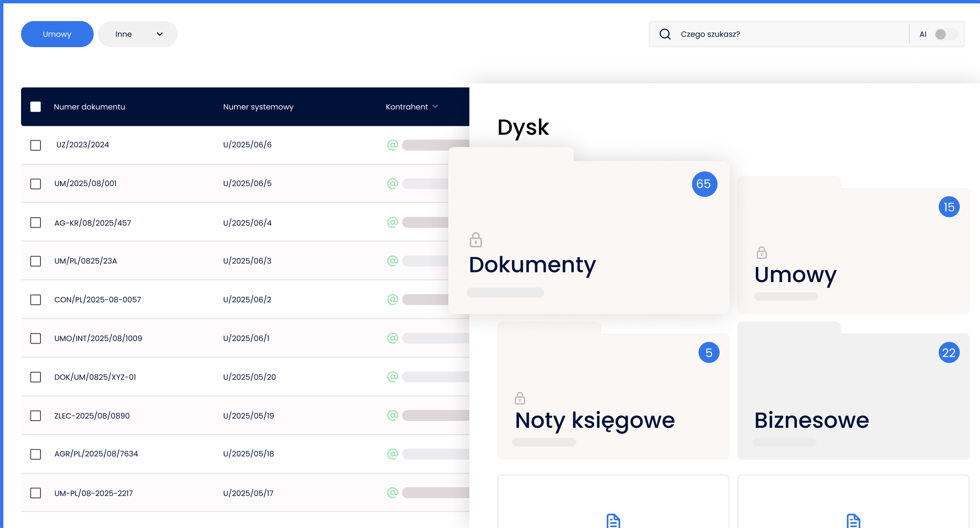The image size is (980, 528).
Task: Toggle the AI search switch
Action: pyautogui.click(x=945, y=34)
